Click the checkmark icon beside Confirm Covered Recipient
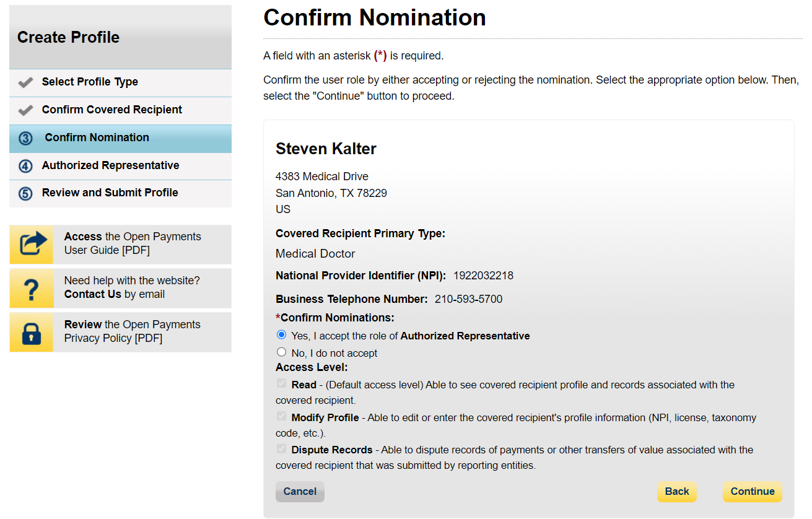Viewport: 812px width, 519px height. point(25,110)
